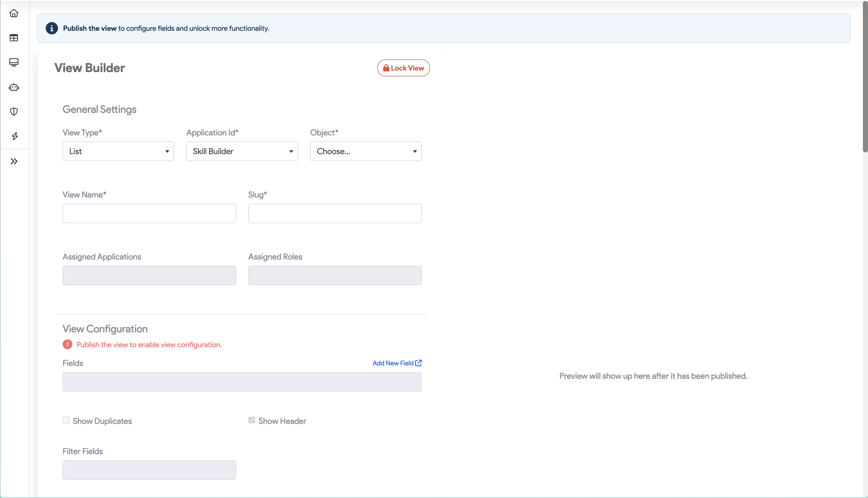Expand the sidebar using the double-chevron icon
The width and height of the screenshot is (868, 498).
click(14, 161)
